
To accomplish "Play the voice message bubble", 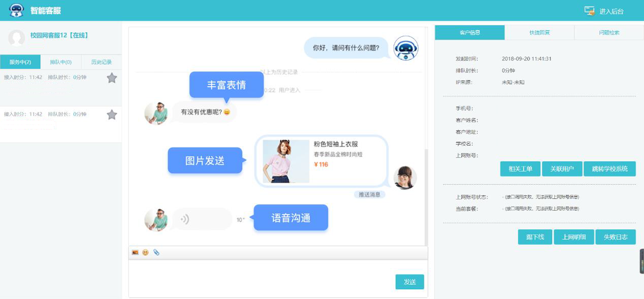I will click(x=201, y=220).
